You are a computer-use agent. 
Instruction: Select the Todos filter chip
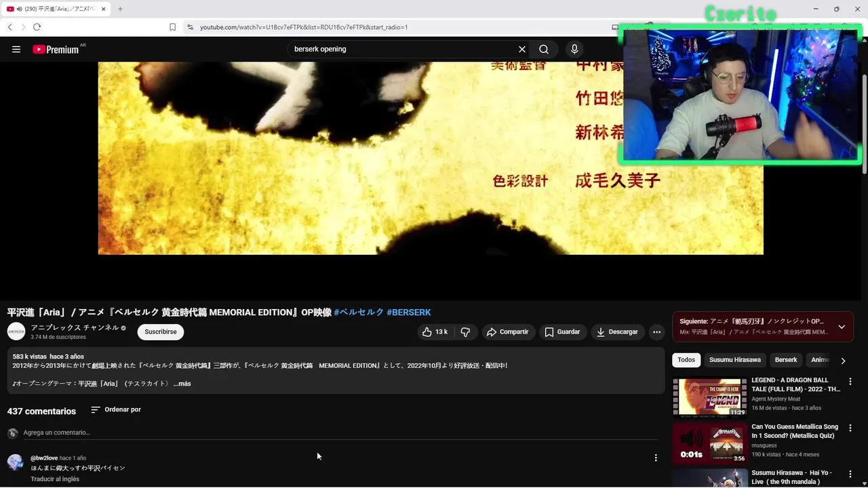[686, 360]
